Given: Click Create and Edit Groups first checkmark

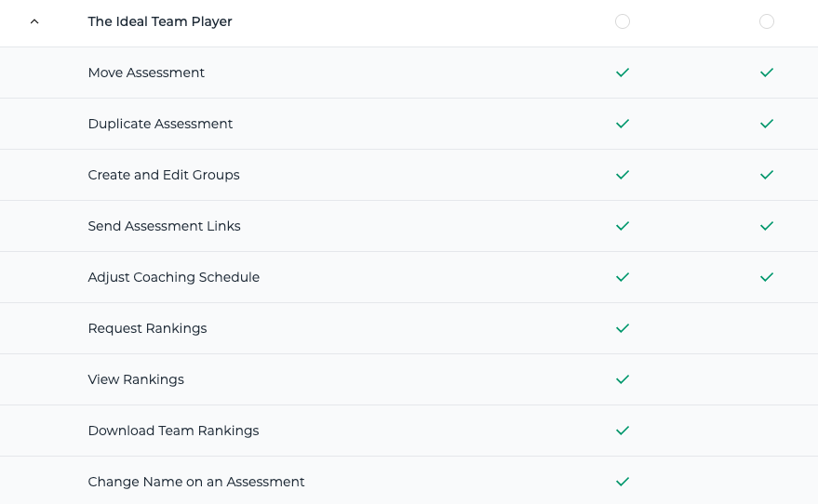Looking at the screenshot, I should (623, 175).
